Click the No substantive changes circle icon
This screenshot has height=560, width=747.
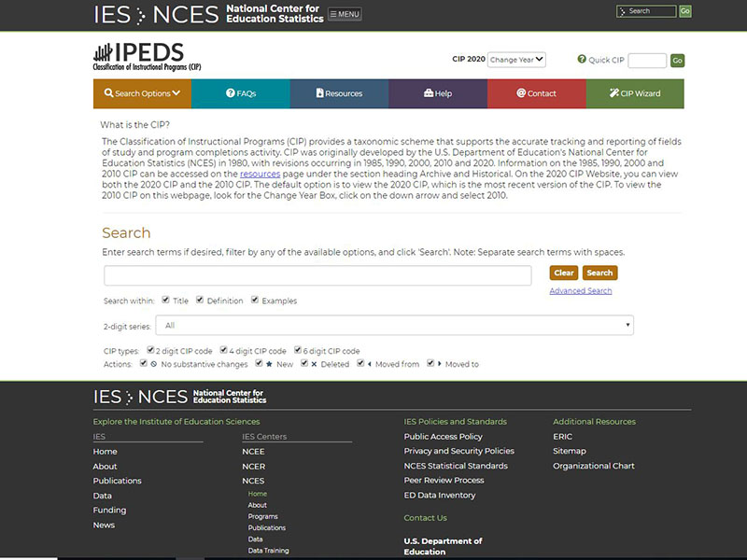pyautogui.click(x=154, y=364)
